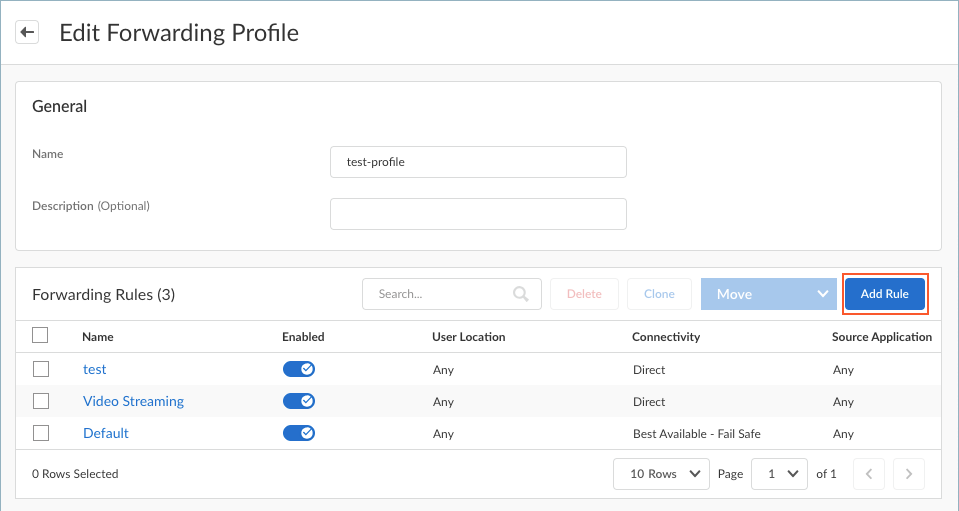Click the search magnifier icon
The image size is (959, 511).
pos(520,294)
